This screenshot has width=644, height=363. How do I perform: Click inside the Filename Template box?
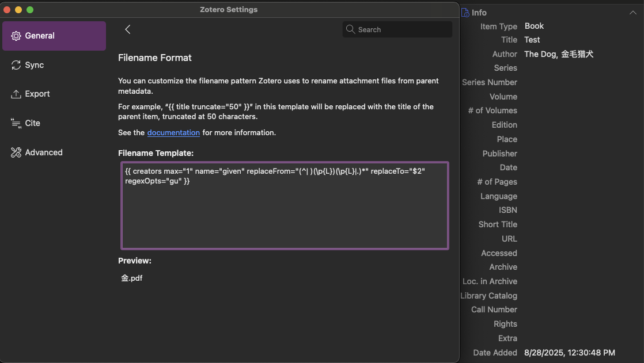tap(285, 213)
